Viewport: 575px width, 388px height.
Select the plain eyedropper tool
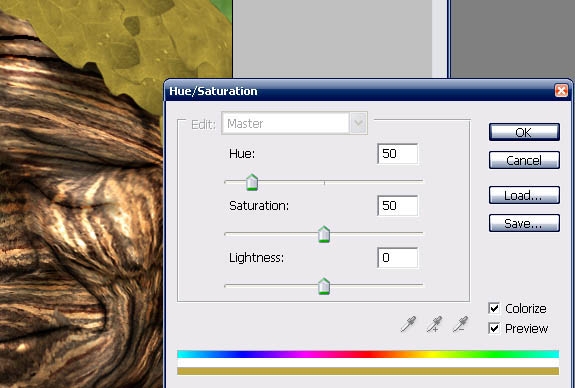coord(408,324)
